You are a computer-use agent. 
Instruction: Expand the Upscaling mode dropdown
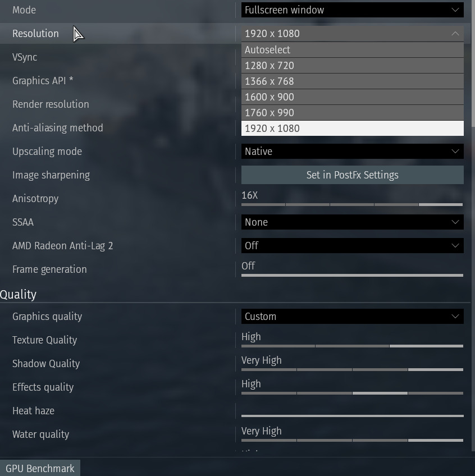click(352, 152)
